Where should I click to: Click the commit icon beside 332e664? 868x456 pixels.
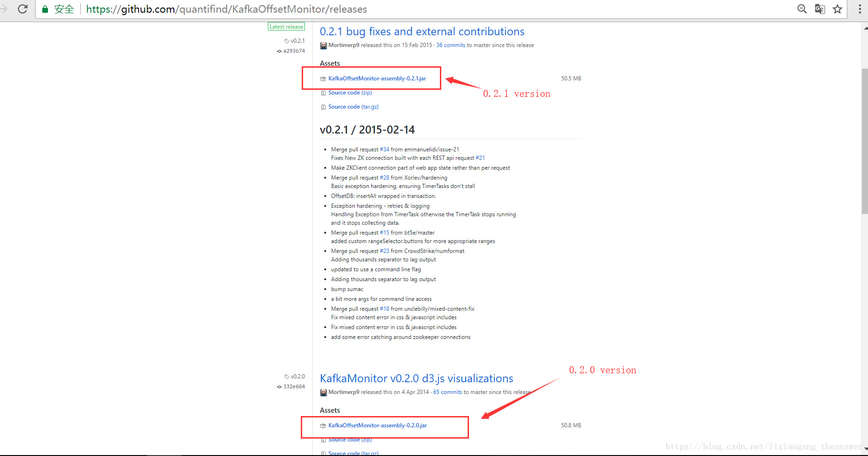click(279, 387)
